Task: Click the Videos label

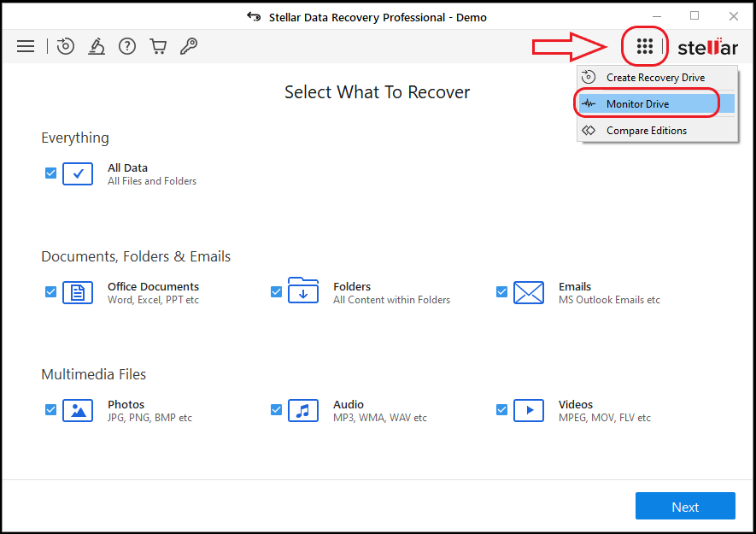Action: point(576,405)
